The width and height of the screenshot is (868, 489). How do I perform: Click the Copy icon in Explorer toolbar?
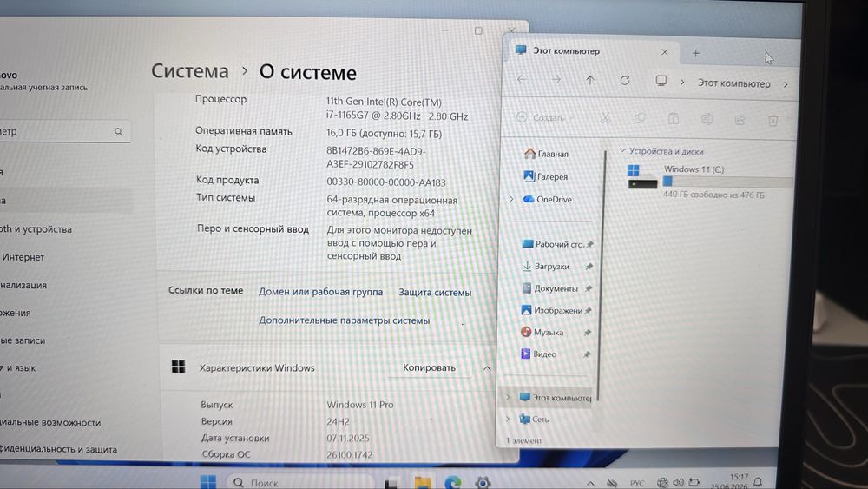640,118
